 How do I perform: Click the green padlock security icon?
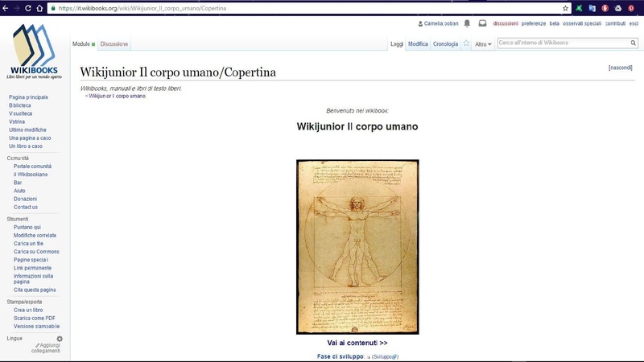53,8
